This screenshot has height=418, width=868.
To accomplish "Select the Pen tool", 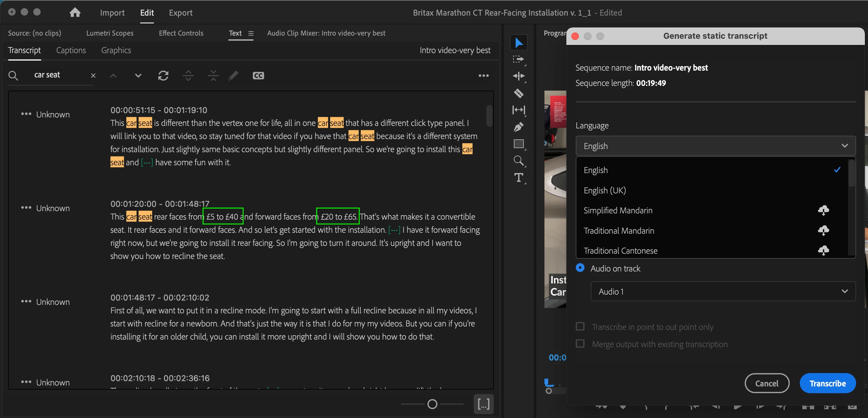I will click(518, 127).
